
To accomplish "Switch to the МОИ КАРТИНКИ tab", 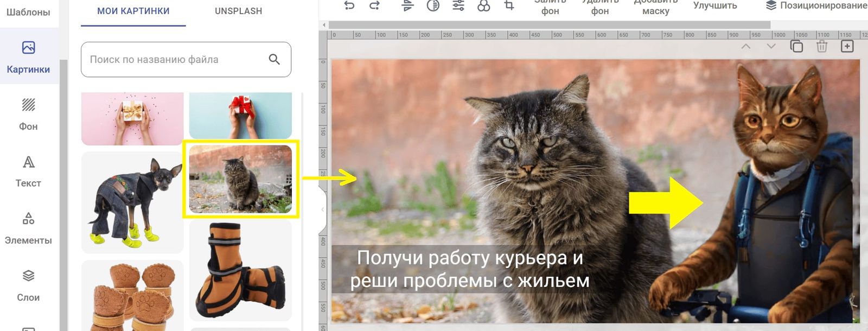I will point(133,11).
